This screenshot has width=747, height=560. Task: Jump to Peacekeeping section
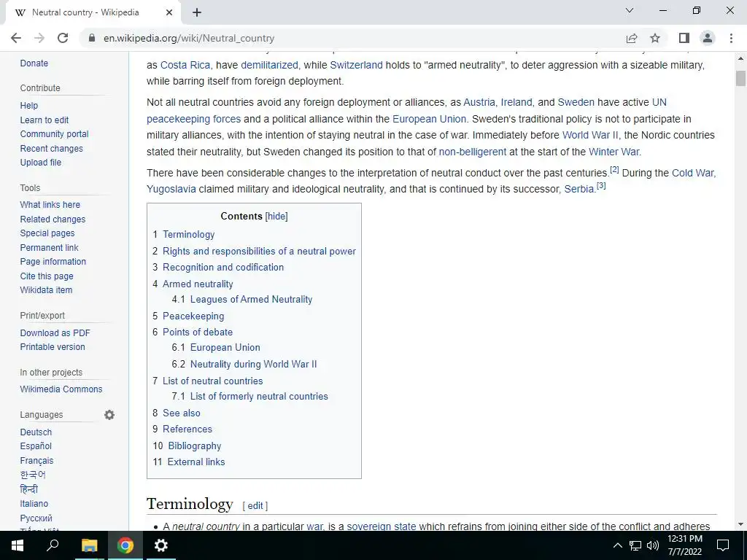point(193,316)
